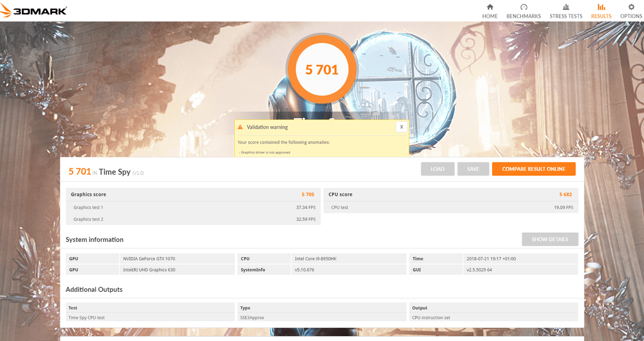Screen dimensions: 644x341
Task: Dismiss the Validation warning with X
Action: [x=401, y=127]
